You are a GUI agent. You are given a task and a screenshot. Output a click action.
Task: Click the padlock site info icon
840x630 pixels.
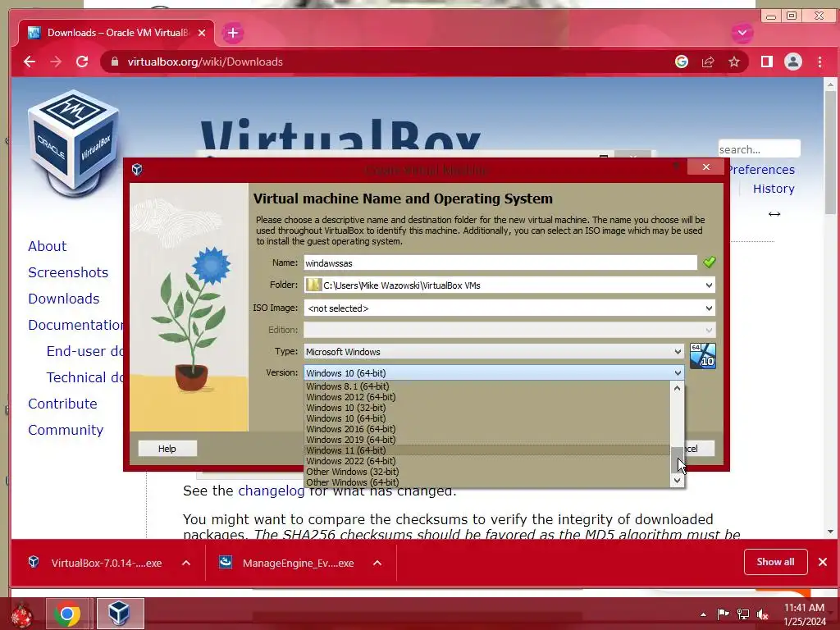coord(114,62)
